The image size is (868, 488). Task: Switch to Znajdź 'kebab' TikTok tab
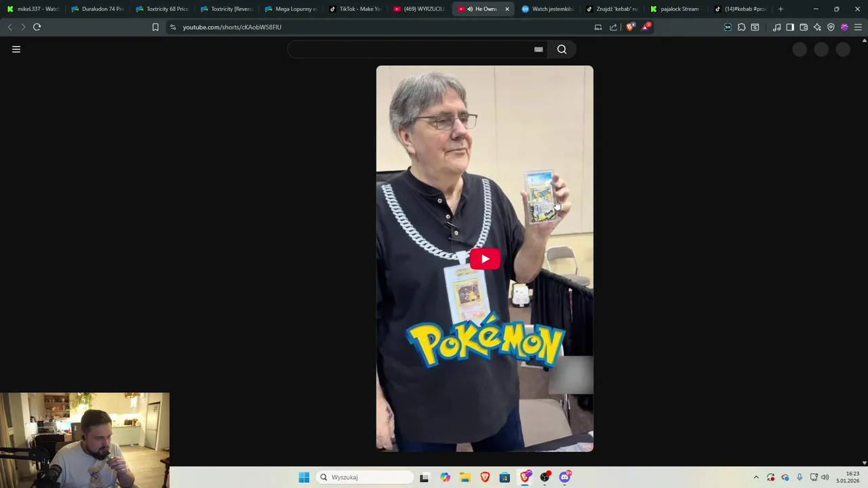click(612, 9)
